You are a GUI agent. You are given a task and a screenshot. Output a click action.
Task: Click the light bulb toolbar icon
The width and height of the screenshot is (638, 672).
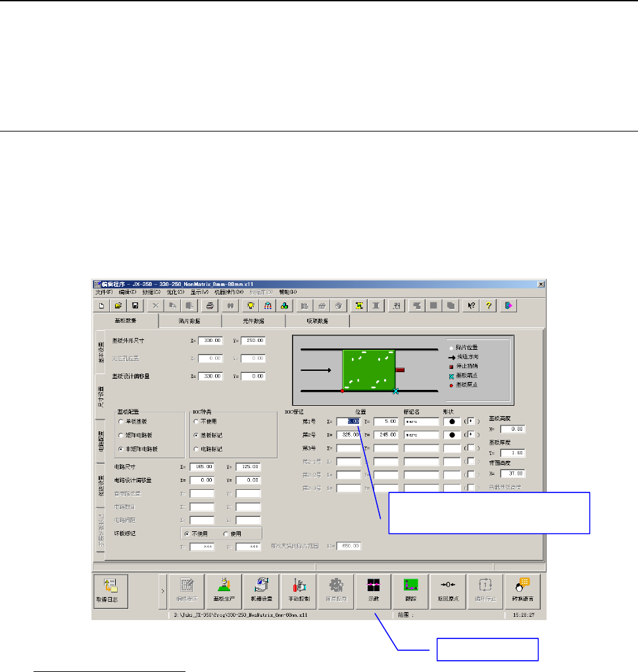tap(251, 306)
